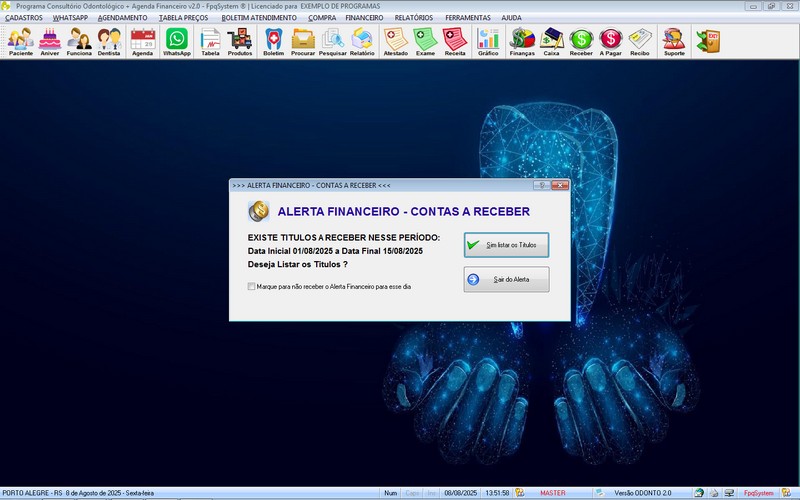Open the Agenda calendar icon
The height and width of the screenshot is (500, 800).
point(143,42)
